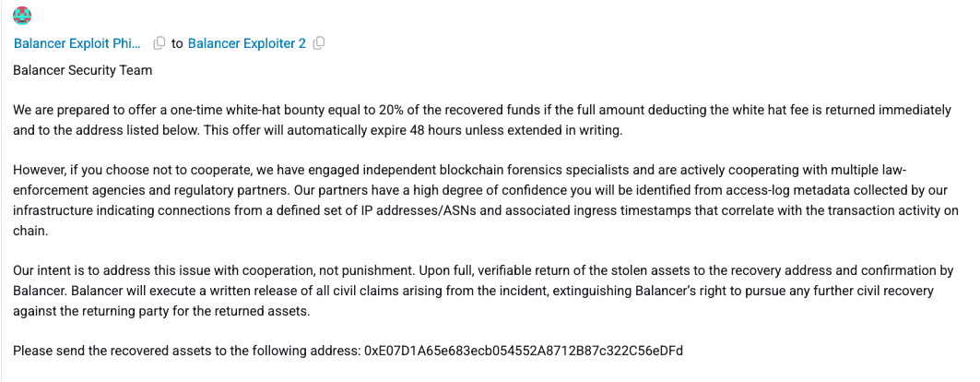Open the Balancer Exploit Phi... sender link
Image resolution: width=980 pixels, height=382 pixels.
click(77, 42)
